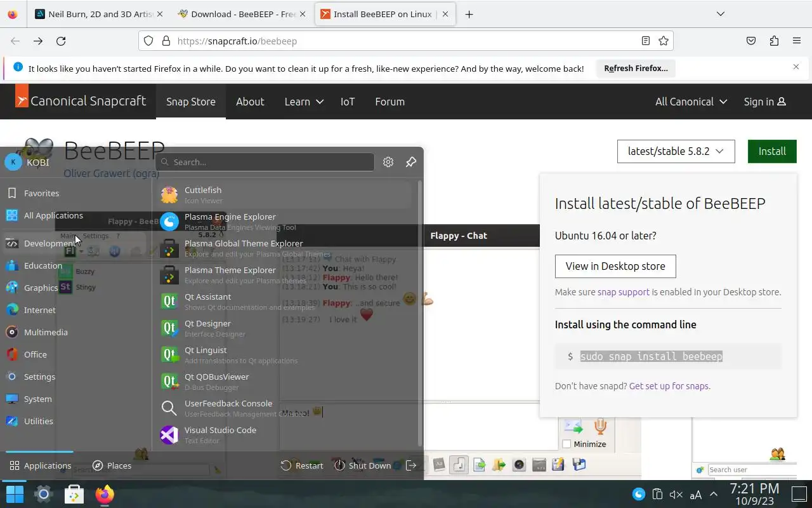Screen dimensions: 812x508
Task: Open the Firefox hamburger menu
Action: point(797,41)
